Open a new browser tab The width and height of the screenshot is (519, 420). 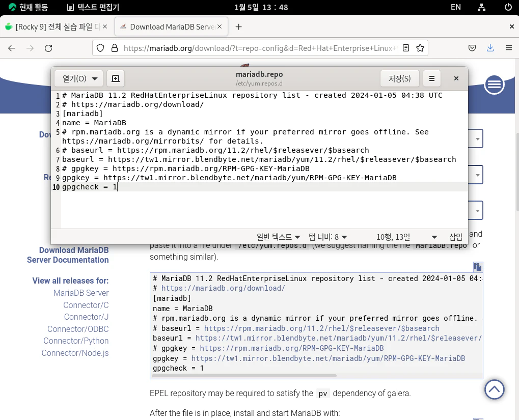[x=239, y=27]
